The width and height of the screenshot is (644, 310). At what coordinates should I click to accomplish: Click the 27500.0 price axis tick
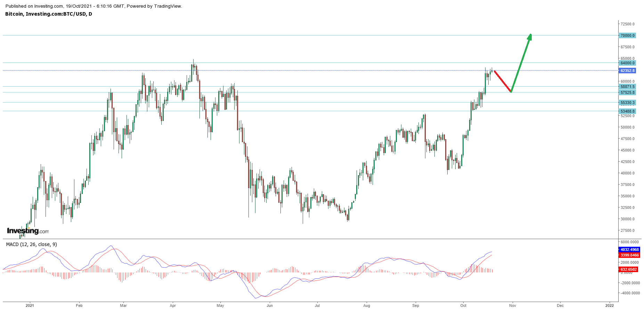click(628, 230)
